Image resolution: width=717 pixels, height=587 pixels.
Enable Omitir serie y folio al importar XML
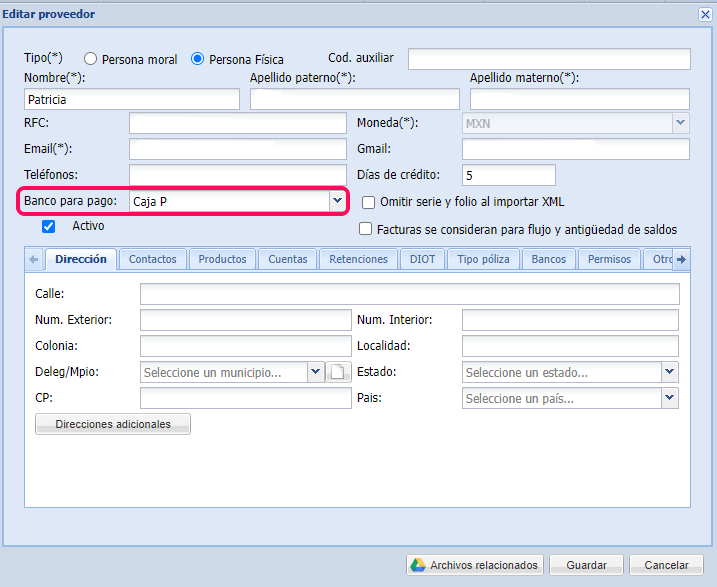click(x=368, y=202)
